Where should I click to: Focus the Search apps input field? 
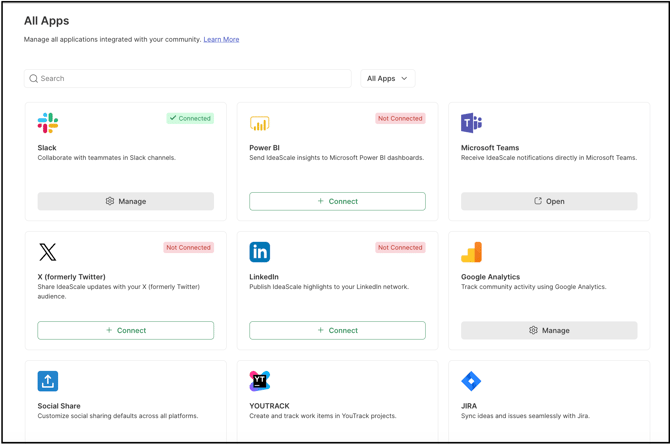190,78
